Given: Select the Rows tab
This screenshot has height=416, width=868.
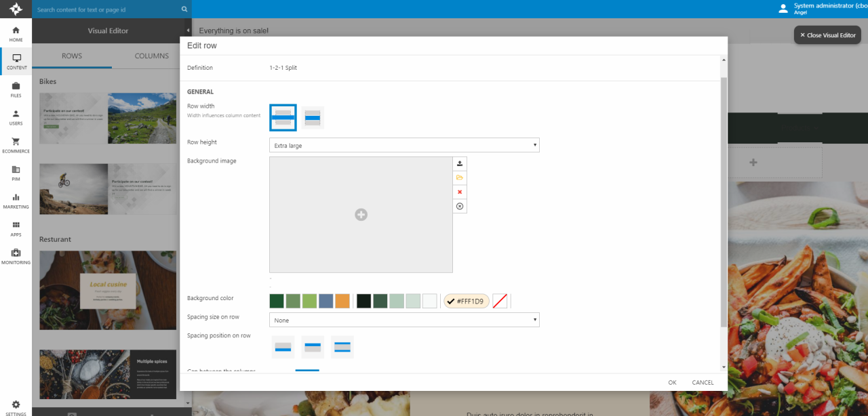Looking at the screenshot, I should coord(72,56).
